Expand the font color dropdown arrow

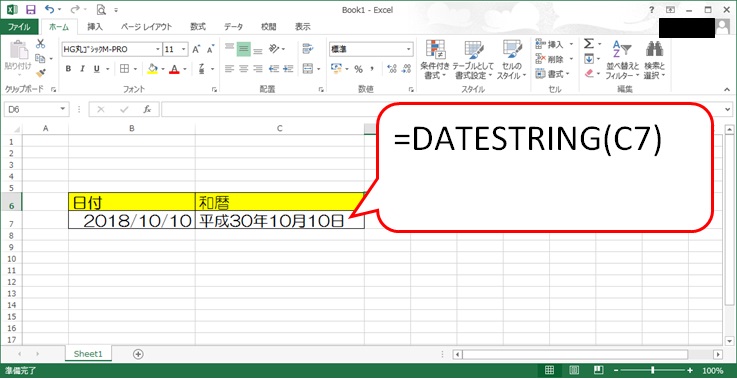[185, 69]
